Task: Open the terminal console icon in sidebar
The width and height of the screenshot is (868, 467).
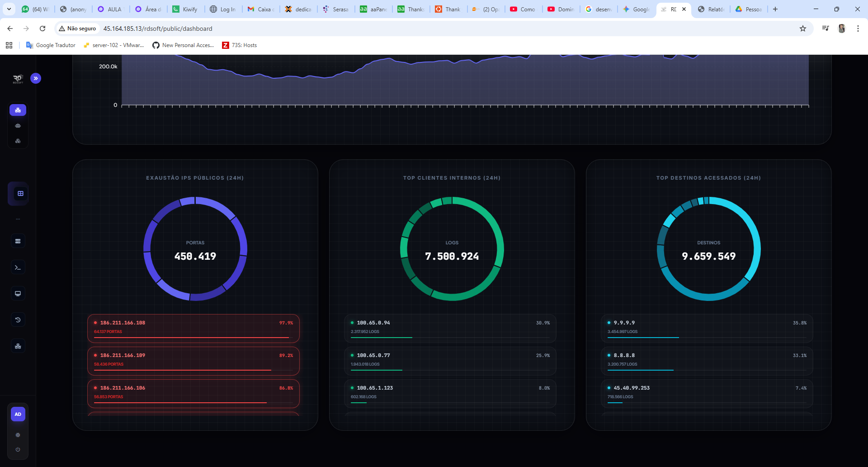Action: coord(18,267)
